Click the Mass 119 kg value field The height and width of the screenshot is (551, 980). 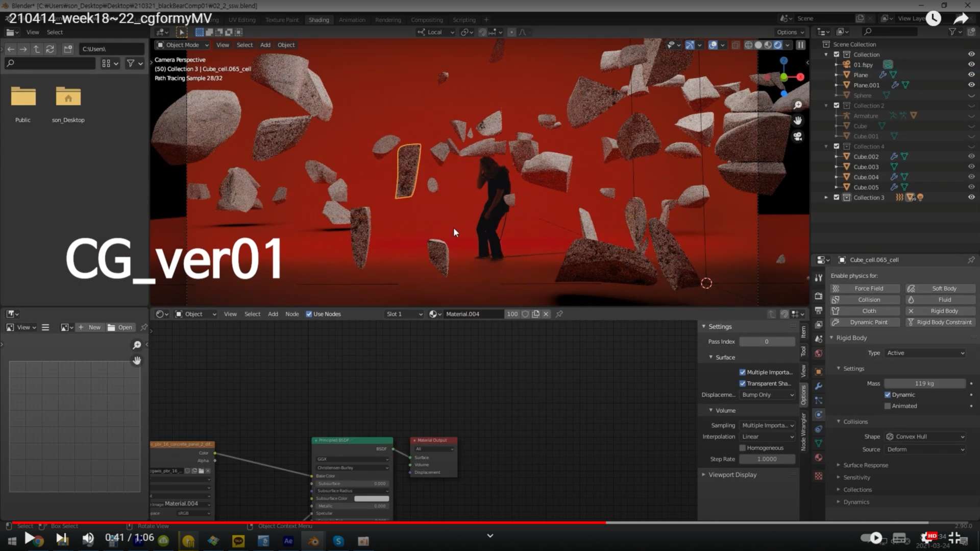(x=924, y=384)
